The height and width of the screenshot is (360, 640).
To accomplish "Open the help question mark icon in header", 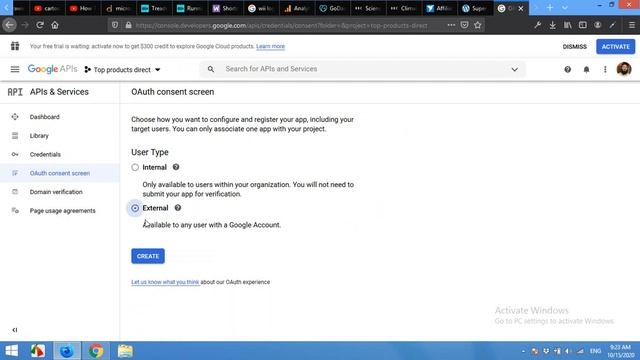I will 567,69.
